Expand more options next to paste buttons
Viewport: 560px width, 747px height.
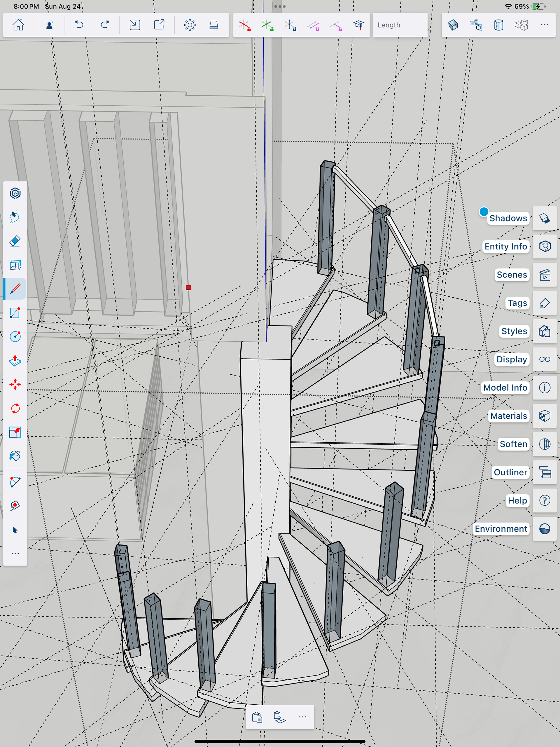pos(302,717)
